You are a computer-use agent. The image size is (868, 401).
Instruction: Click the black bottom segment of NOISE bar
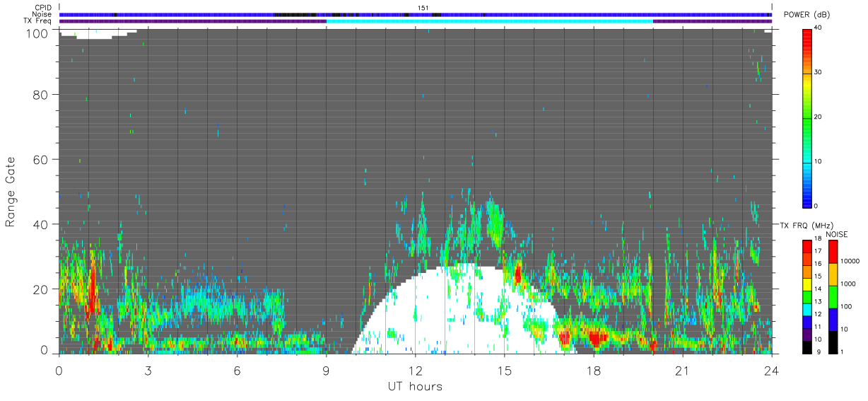coord(833,342)
